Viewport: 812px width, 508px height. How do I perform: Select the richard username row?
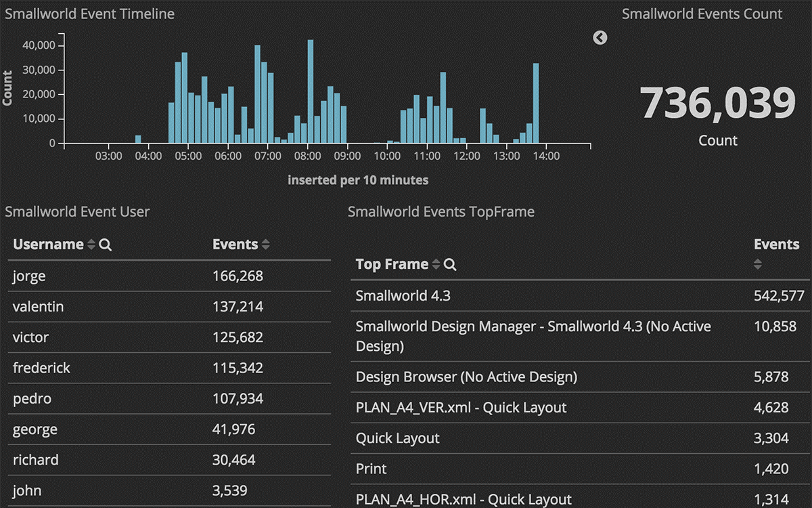[x=169, y=460]
